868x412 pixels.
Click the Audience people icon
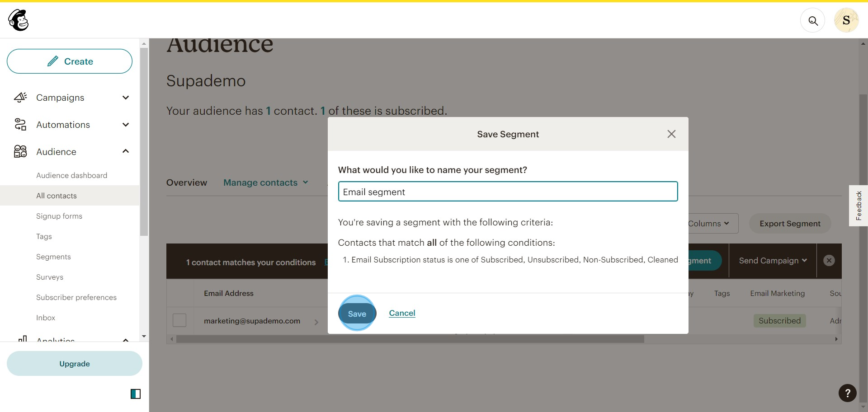coord(20,151)
